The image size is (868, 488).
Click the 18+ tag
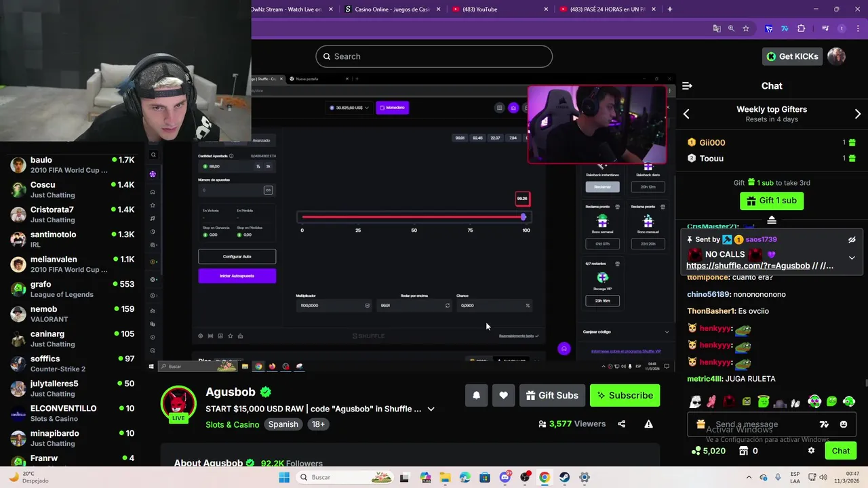tap(318, 424)
